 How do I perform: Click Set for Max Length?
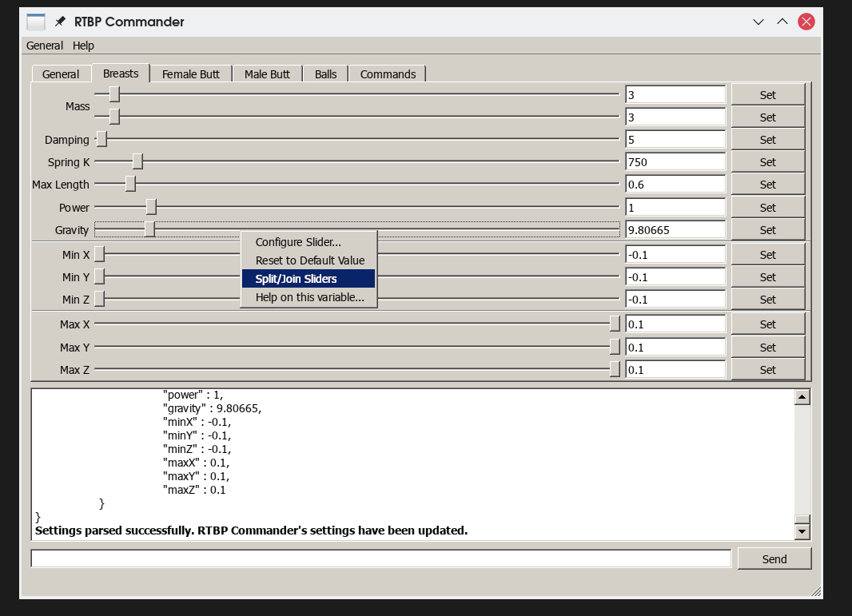(768, 184)
